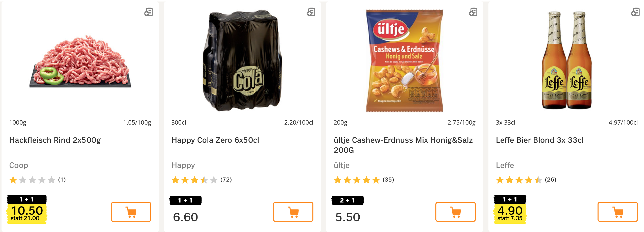This screenshot has width=644, height=232.
Task: Add Happy Cola Zero to shopping list
Action: [x=311, y=12]
